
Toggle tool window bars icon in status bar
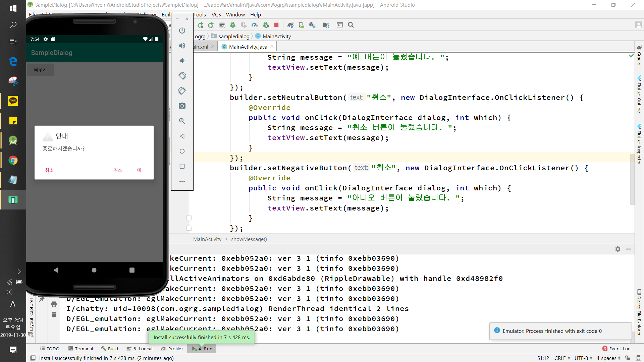pyautogui.click(x=33, y=358)
